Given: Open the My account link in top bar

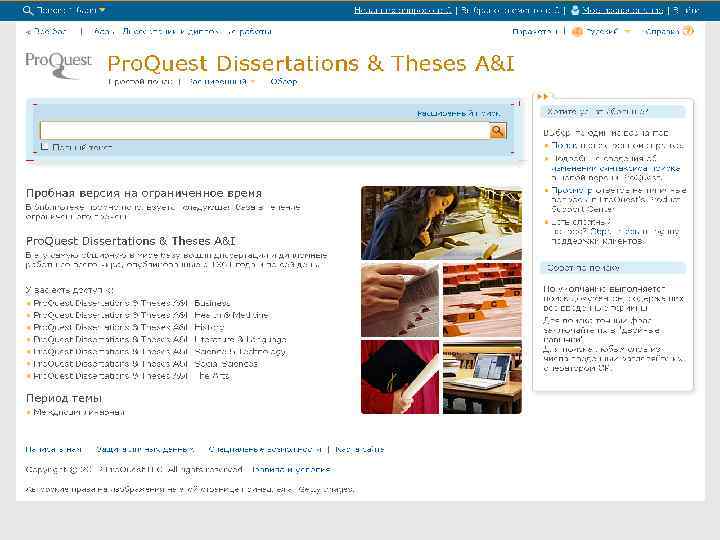Looking at the screenshot, I should tap(622, 10).
